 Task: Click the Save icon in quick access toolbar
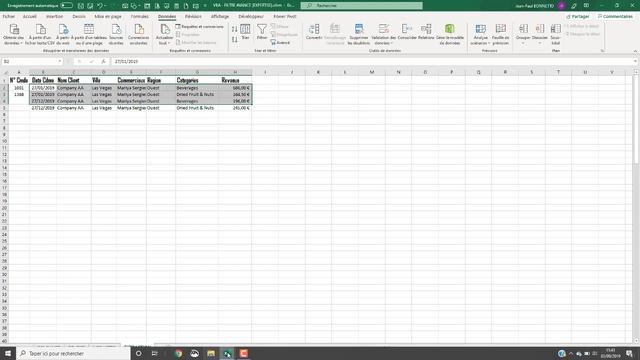81,6
